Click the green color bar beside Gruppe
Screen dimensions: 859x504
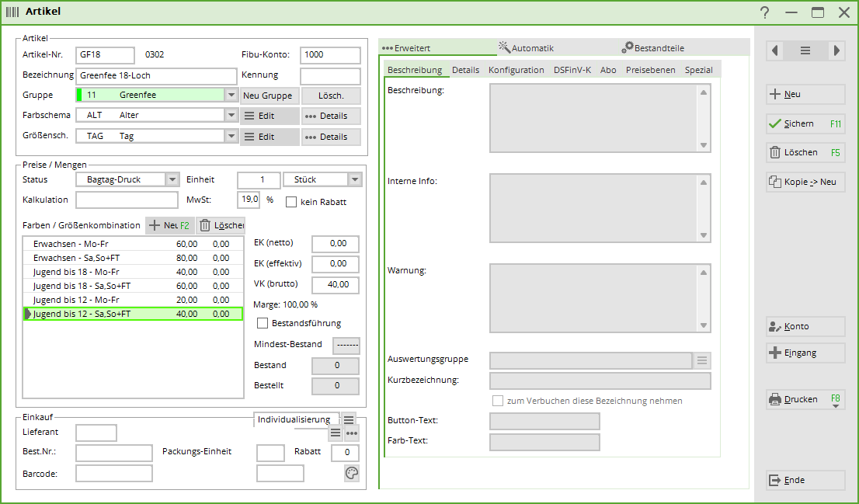[x=79, y=96]
